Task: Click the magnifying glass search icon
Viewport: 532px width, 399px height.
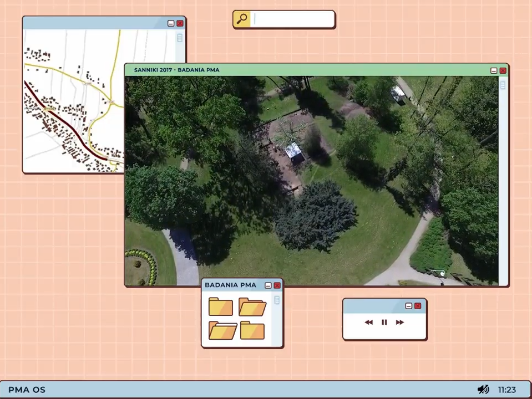Action: pyautogui.click(x=242, y=19)
